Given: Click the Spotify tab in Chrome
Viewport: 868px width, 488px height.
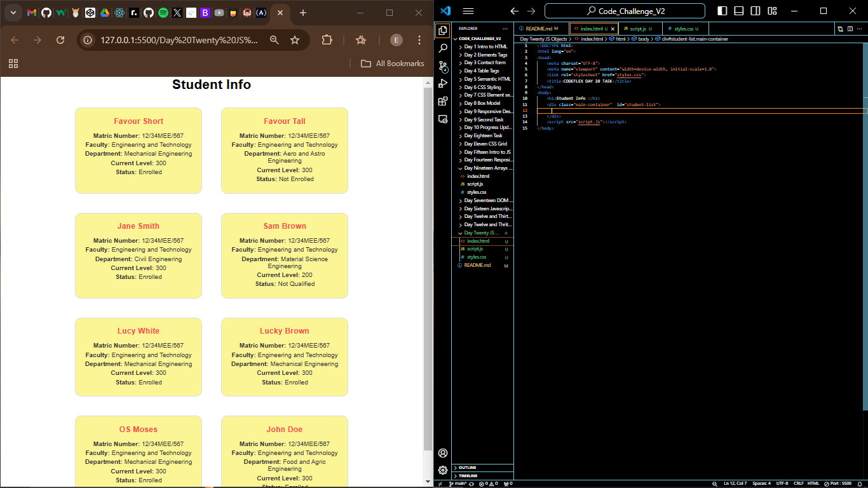Looking at the screenshot, I should click(163, 13).
